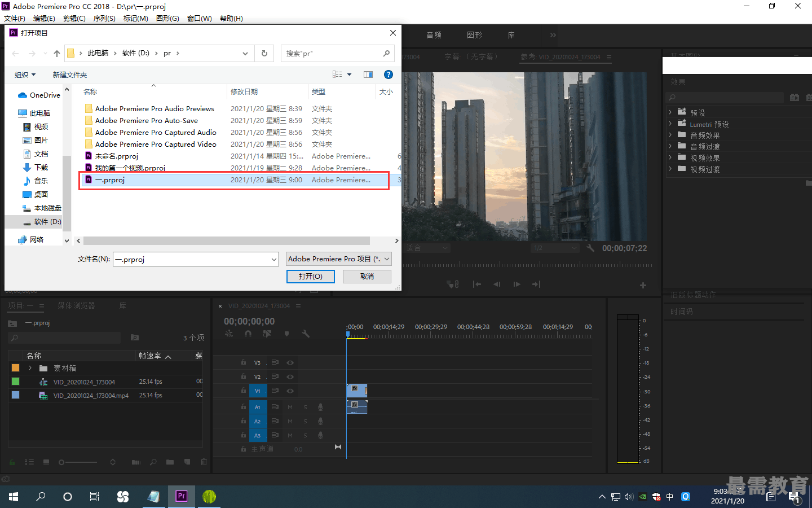
Task: Click orange label swatch of 素材箱
Action: 15,368
